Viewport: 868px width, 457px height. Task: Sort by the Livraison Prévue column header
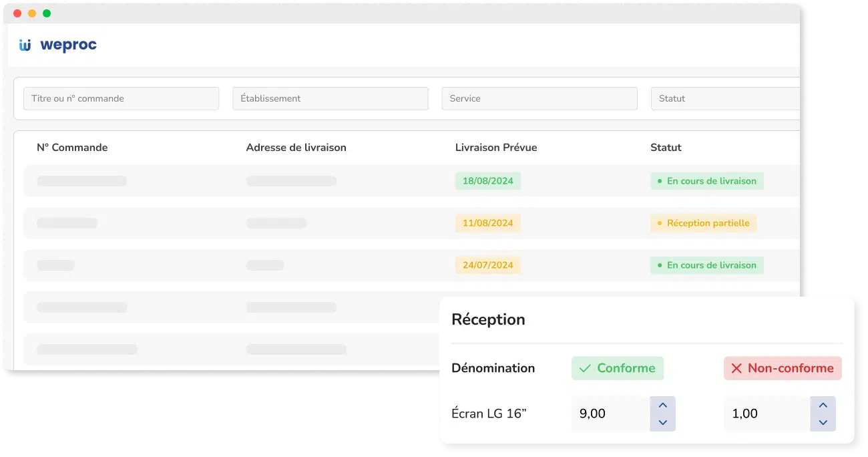495,148
